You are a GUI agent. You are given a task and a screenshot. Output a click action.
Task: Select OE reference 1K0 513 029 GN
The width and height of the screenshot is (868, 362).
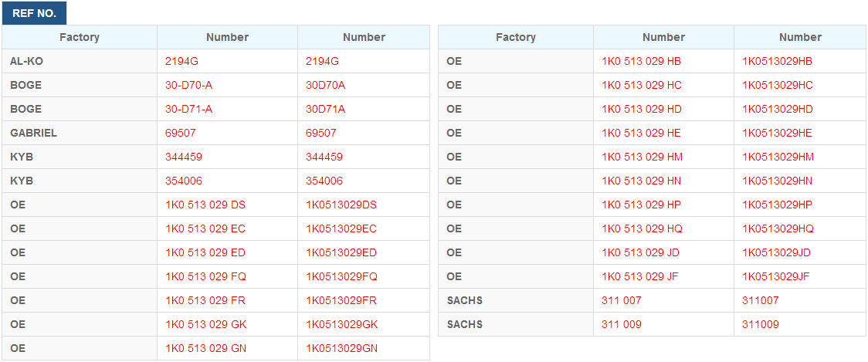coord(206,348)
